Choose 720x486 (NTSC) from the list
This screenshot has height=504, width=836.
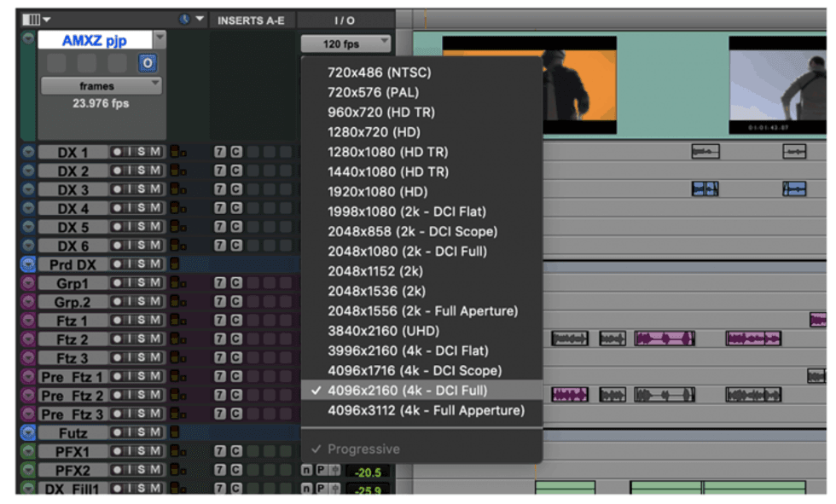[379, 72]
